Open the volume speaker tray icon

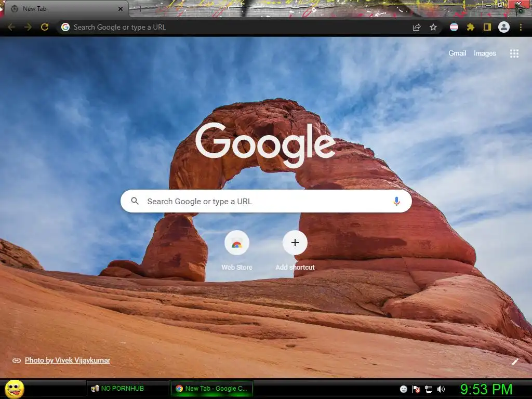point(441,389)
